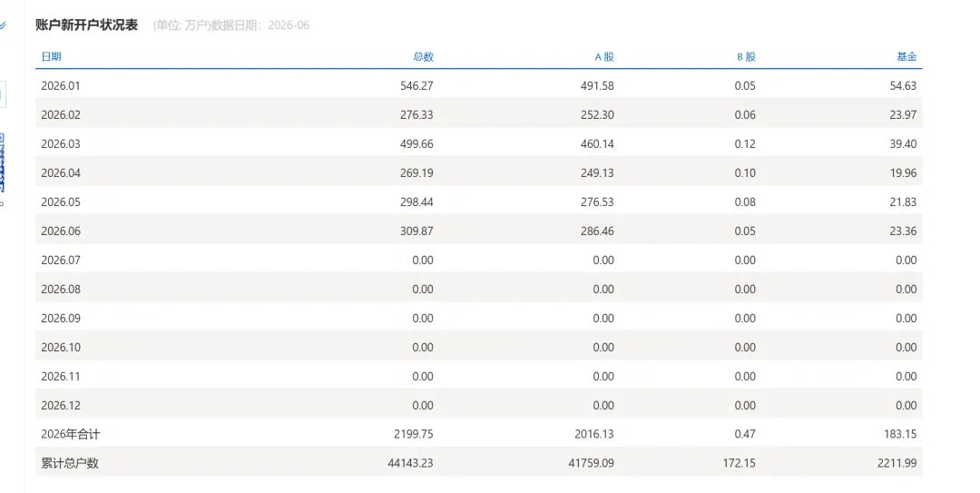The width and height of the screenshot is (980, 493).
Task: Select the 2026.04 row date
Action: pos(61,173)
